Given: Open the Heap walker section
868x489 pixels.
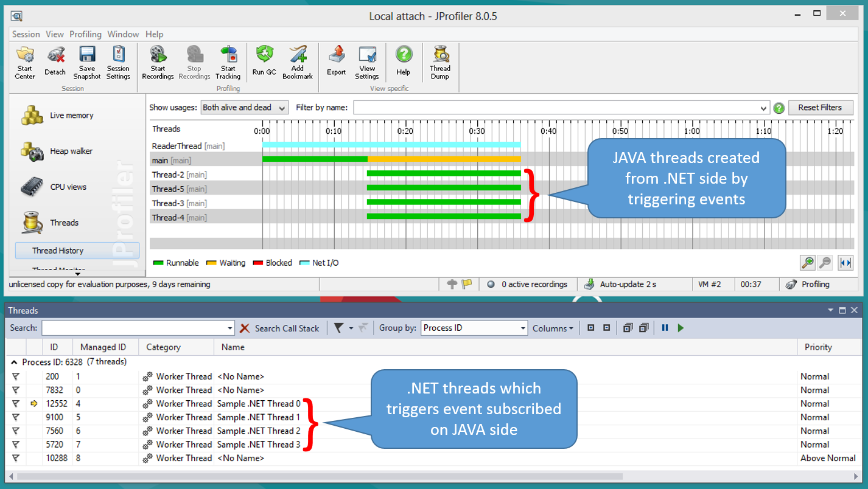Looking at the screenshot, I should click(x=57, y=151).
